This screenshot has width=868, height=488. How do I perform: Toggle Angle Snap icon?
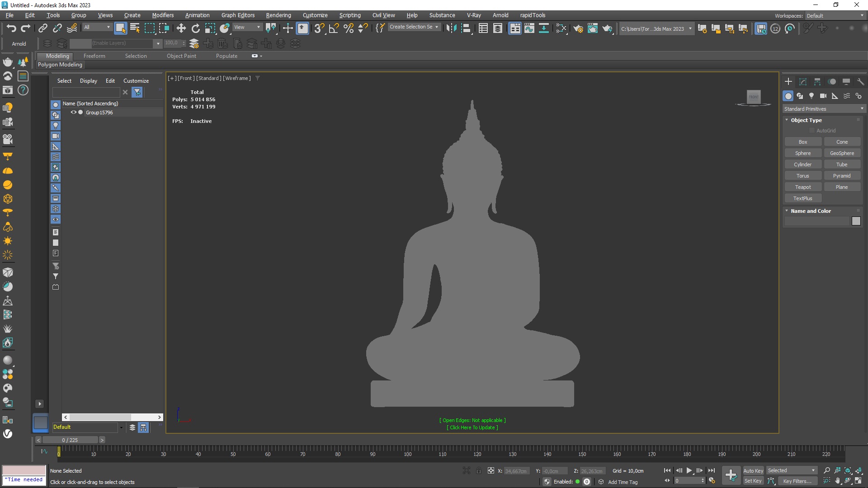click(x=334, y=28)
